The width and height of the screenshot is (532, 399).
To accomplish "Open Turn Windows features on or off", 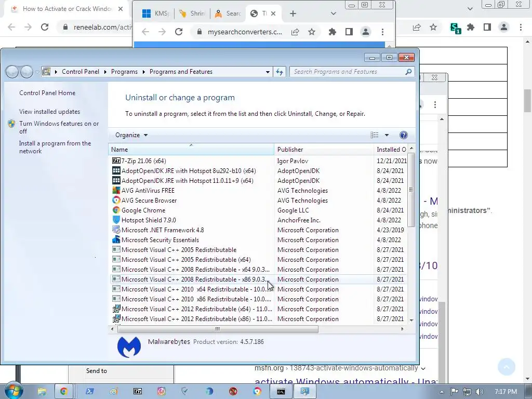I will pyautogui.click(x=59, y=127).
